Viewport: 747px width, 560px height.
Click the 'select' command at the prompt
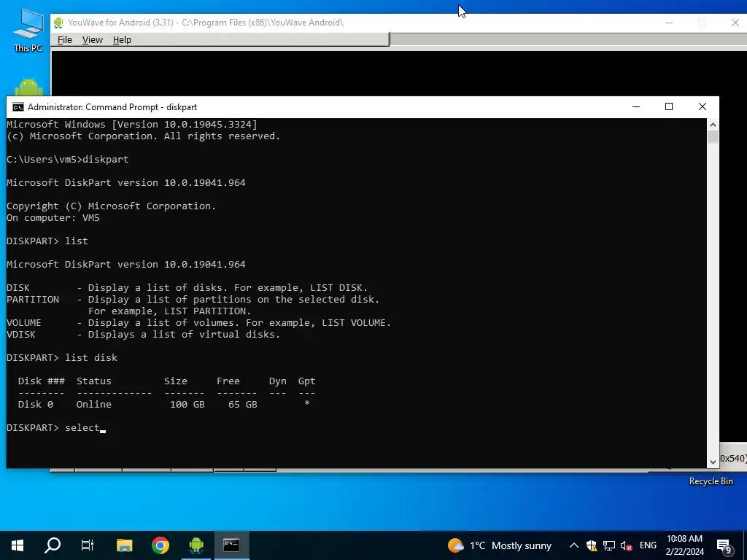click(x=82, y=427)
